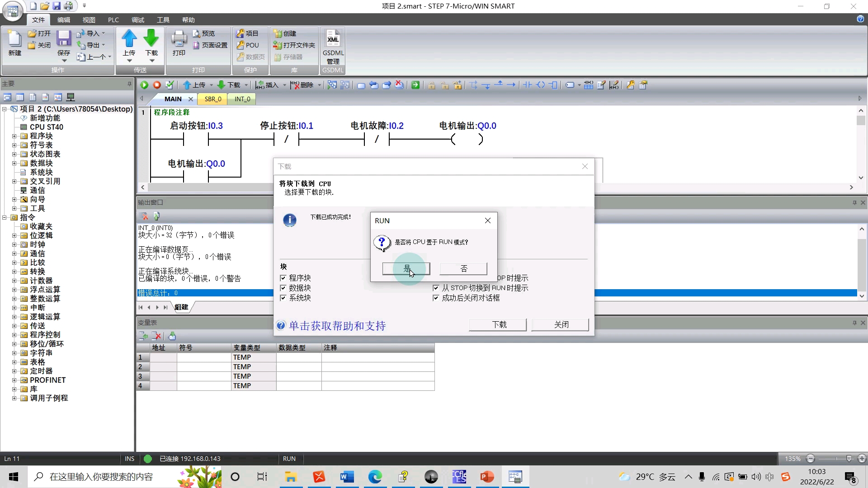Open Microsoft Edge from the taskbar
Viewport: 868px width, 488px height.
point(375,477)
